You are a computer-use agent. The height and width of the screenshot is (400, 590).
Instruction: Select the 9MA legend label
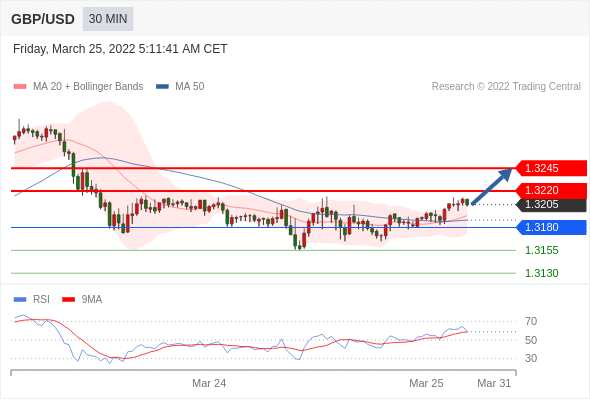92,300
